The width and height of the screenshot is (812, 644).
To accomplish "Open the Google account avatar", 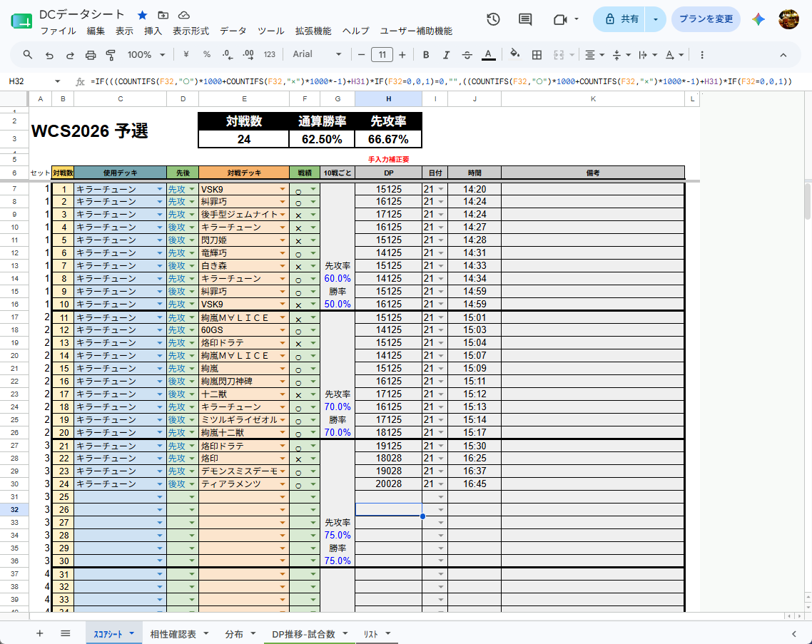I will click(x=788, y=19).
